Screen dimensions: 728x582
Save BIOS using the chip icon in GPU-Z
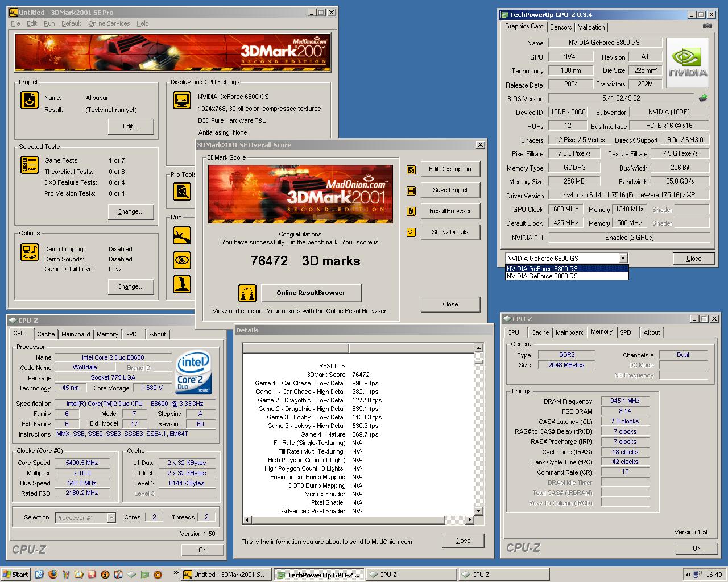point(703,98)
